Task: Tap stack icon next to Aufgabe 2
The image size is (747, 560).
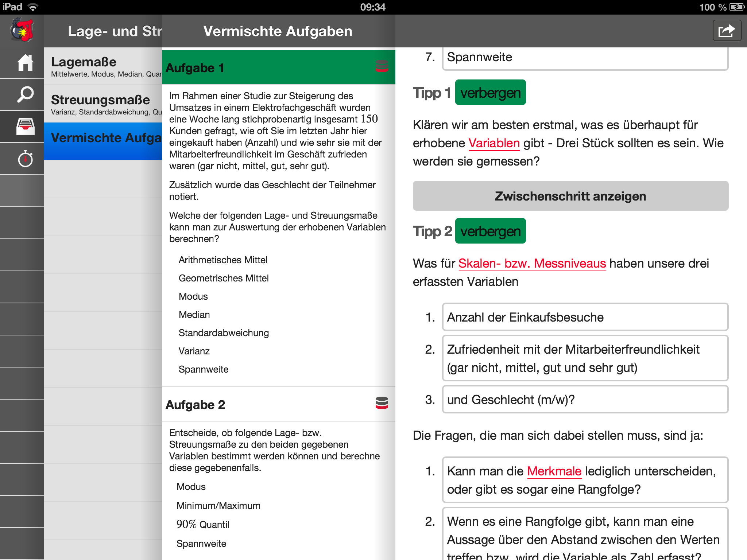Action: [x=382, y=403]
